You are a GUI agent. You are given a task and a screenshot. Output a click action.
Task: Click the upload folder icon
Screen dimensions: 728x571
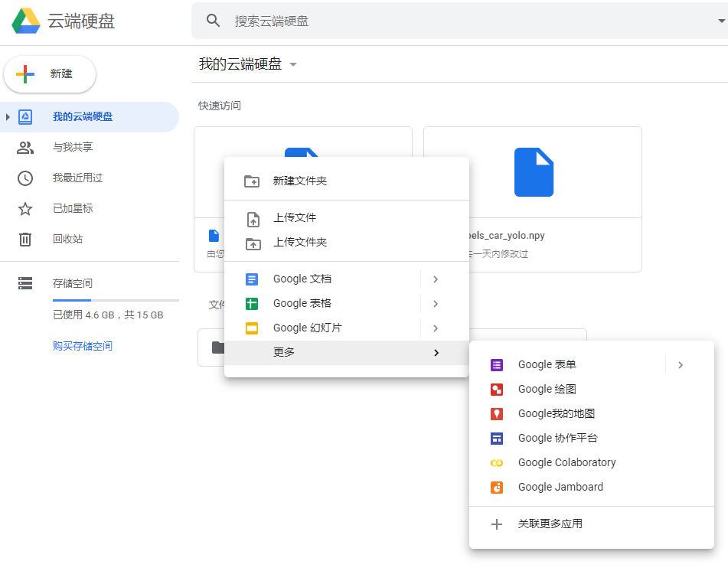tap(253, 243)
